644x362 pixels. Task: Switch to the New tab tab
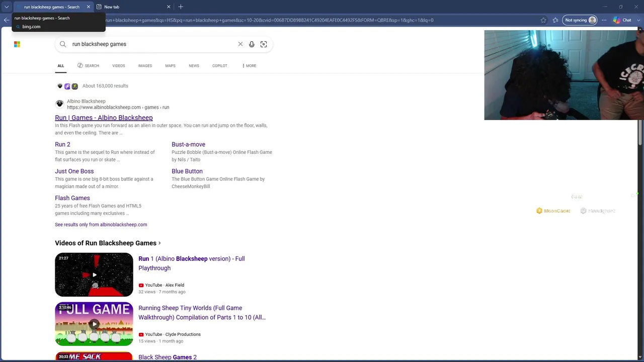point(133,7)
